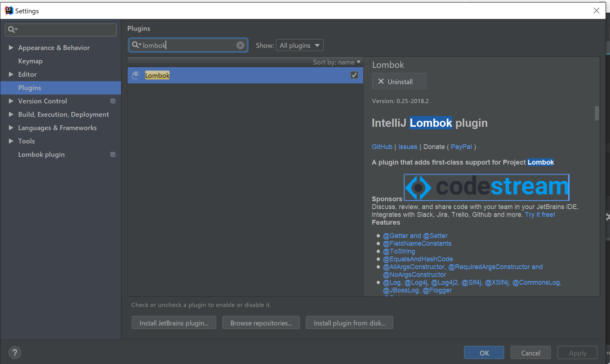Click the Uninstall button for Lombok
The width and height of the screenshot is (610, 364).
(399, 82)
